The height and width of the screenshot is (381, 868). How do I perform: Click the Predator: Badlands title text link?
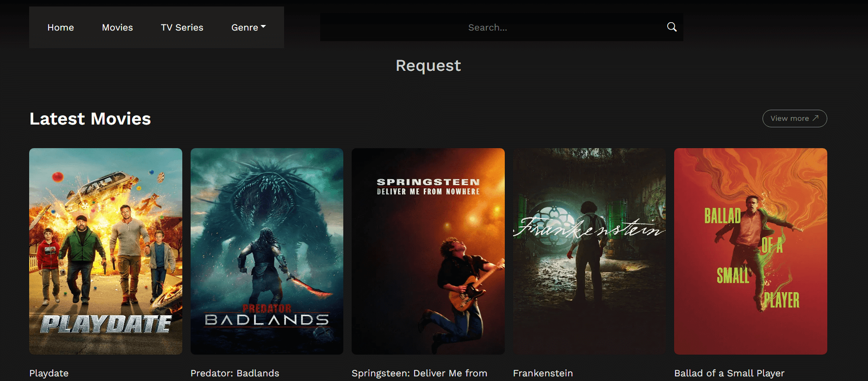coord(235,373)
